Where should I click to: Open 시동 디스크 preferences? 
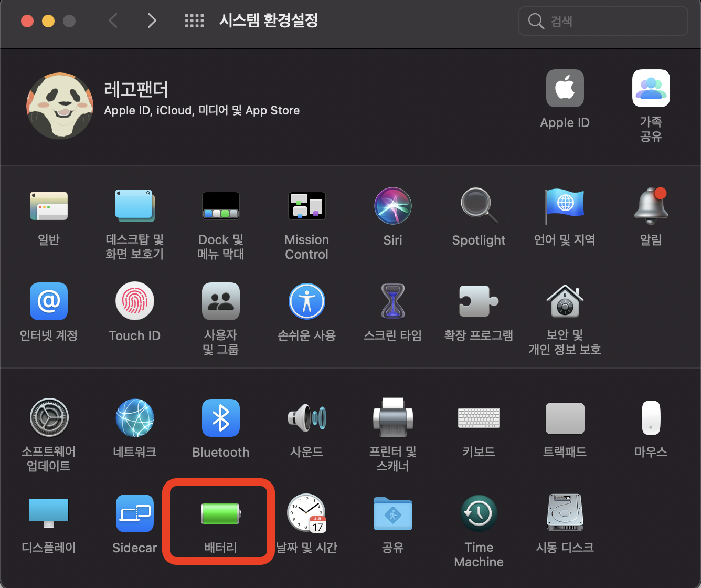click(565, 513)
